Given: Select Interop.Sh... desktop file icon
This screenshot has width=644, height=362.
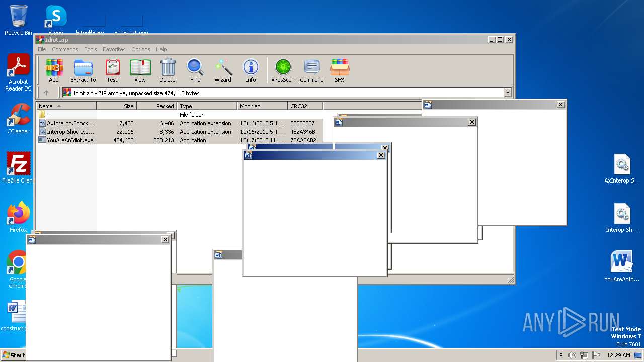Looking at the screenshot, I should pos(622,219).
